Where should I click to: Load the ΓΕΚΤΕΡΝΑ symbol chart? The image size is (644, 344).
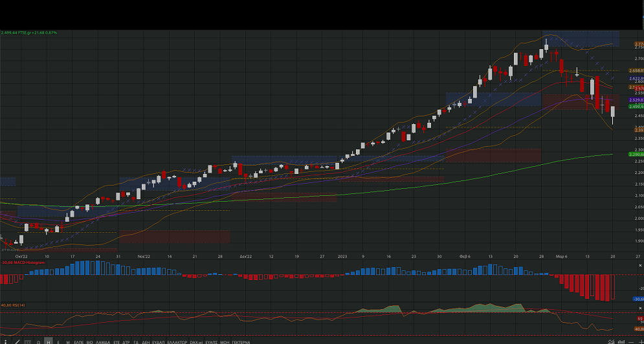coord(241,342)
